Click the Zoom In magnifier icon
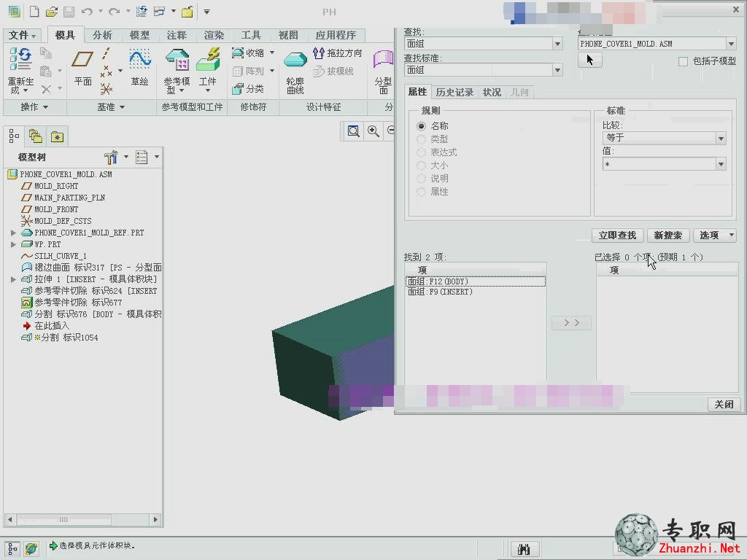 [x=373, y=131]
